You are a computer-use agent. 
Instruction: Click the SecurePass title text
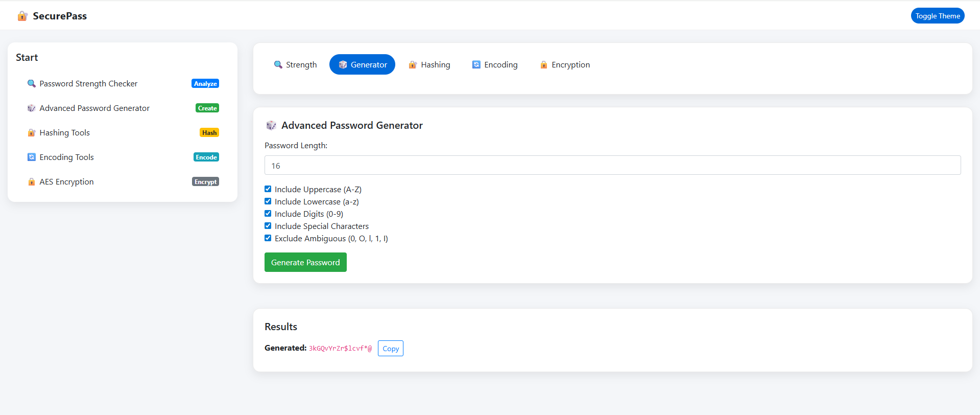click(x=60, y=16)
